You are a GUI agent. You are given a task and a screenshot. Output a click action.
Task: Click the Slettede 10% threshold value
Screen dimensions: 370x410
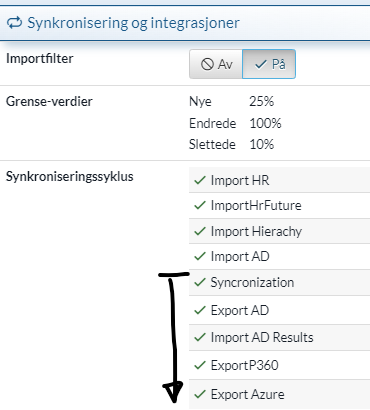click(x=262, y=144)
